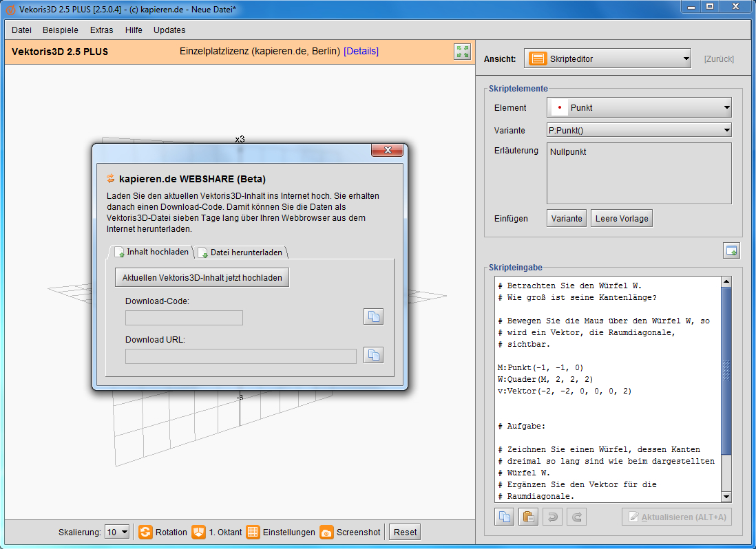The image size is (756, 549).
Task: Click Aktuellen Vektoris3D-Inhalt jetzt hochladen
Action: 202,277
